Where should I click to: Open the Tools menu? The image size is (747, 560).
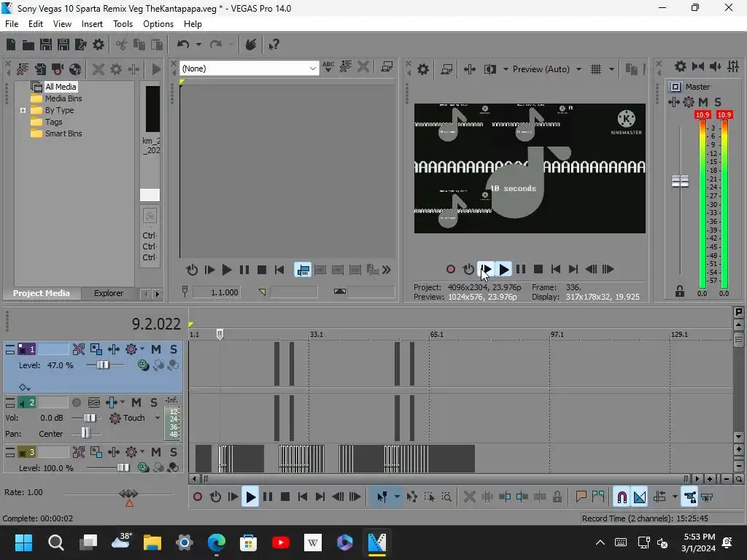click(123, 24)
